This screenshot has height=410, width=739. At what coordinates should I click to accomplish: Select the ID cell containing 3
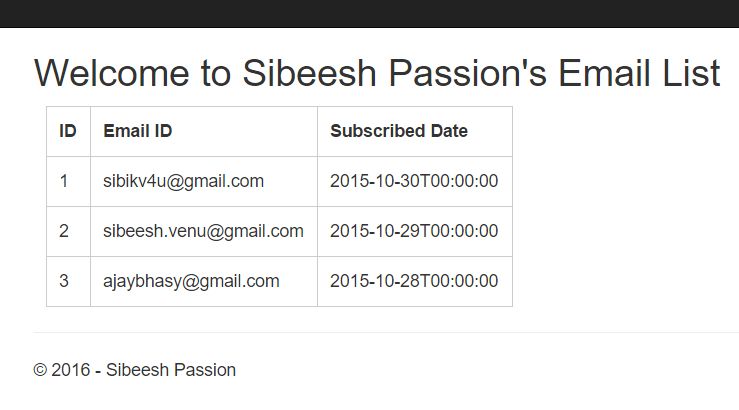click(x=64, y=281)
